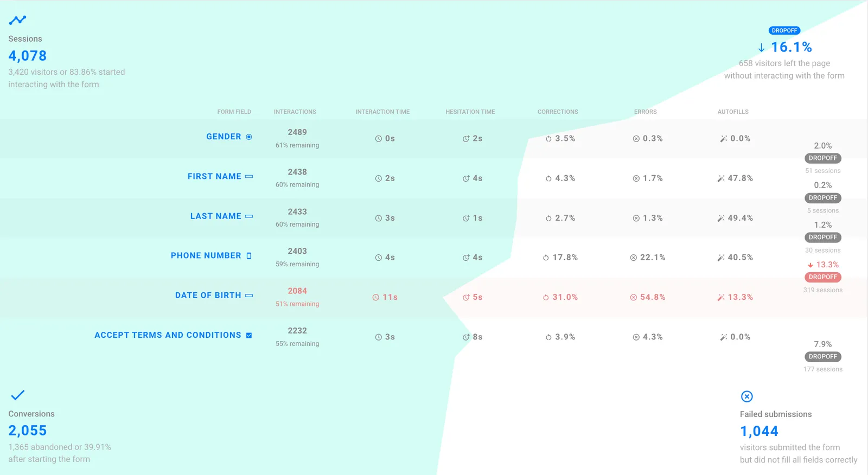Click the 49.4% autofill value for Last Name
Image resolution: width=868 pixels, height=475 pixels.
point(741,218)
